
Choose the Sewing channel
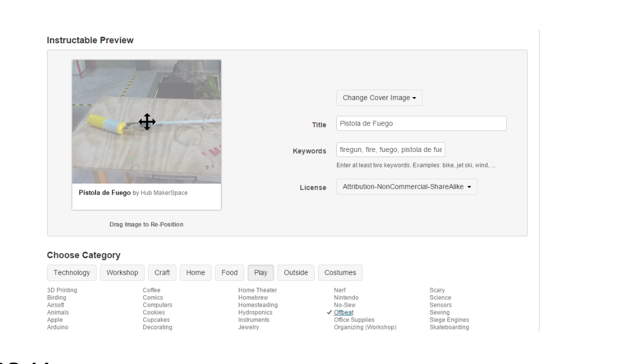click(x=440, y=312)
